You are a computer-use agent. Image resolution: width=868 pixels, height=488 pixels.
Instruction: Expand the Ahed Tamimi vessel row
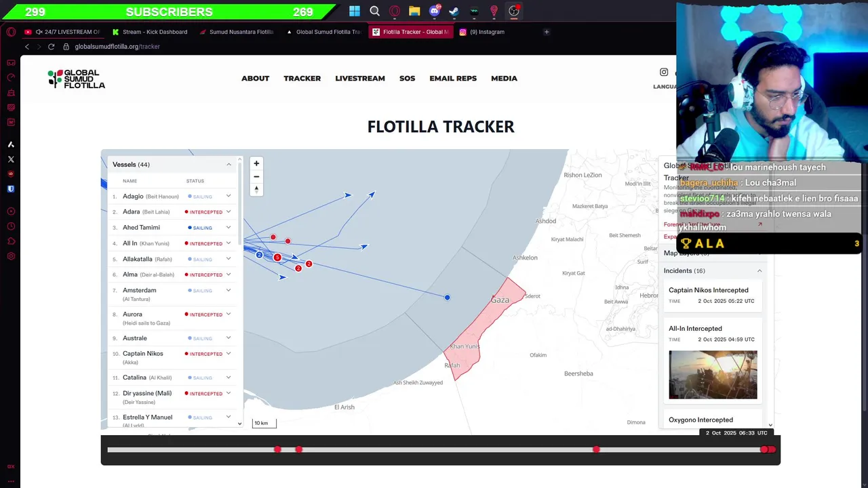pyautogui.click(x=229, y=227)
